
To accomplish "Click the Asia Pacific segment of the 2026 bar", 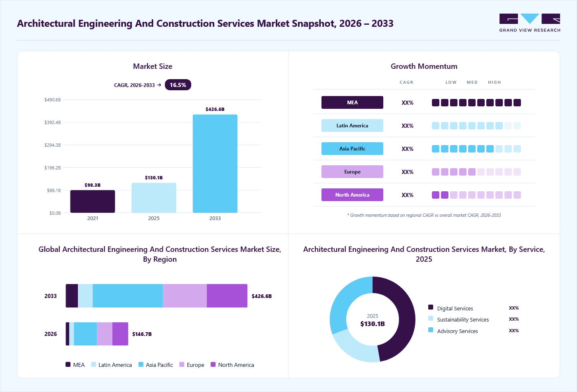I will click(x=85, y=334).
